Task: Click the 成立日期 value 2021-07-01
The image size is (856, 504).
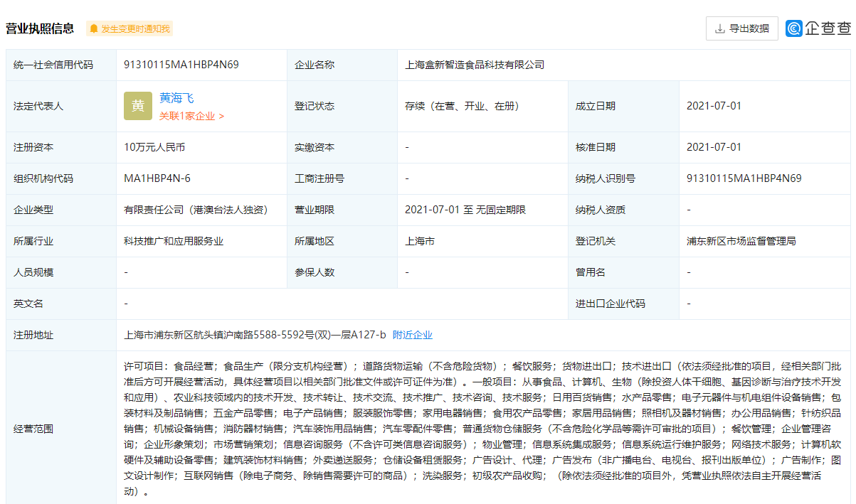Action: [x=714, y=106]
